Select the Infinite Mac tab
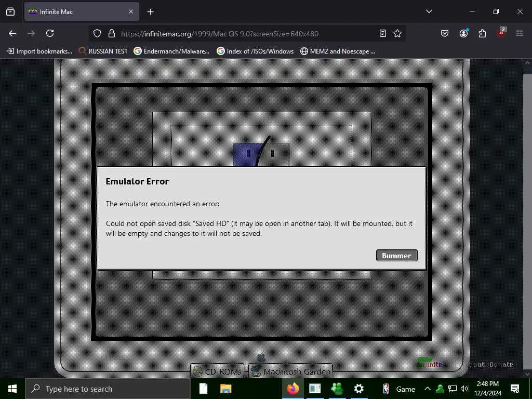532x399 pixels. [x=82, y=12]
